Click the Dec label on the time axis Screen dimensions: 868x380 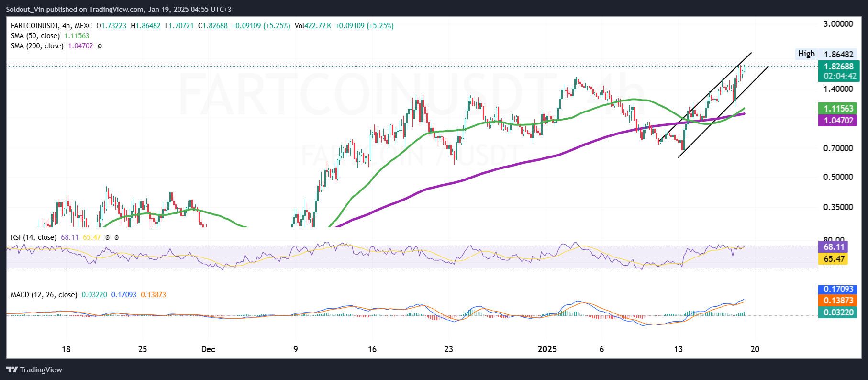coord(208,349)
